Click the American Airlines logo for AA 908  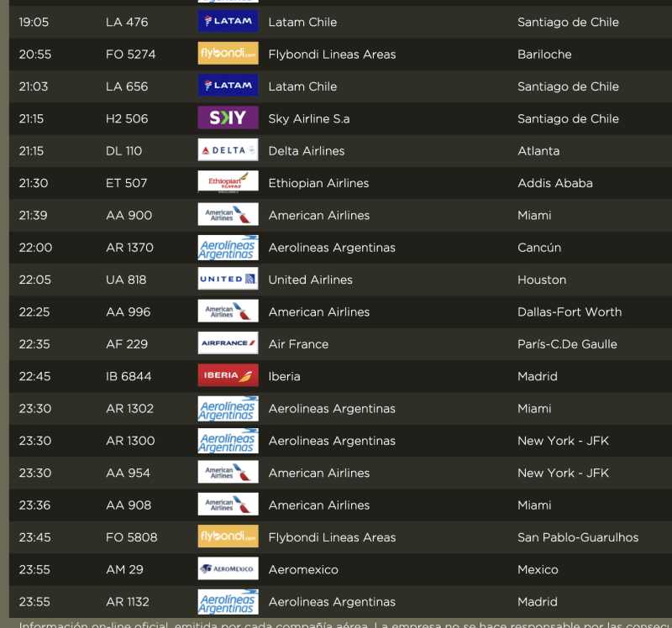(228, 505)
